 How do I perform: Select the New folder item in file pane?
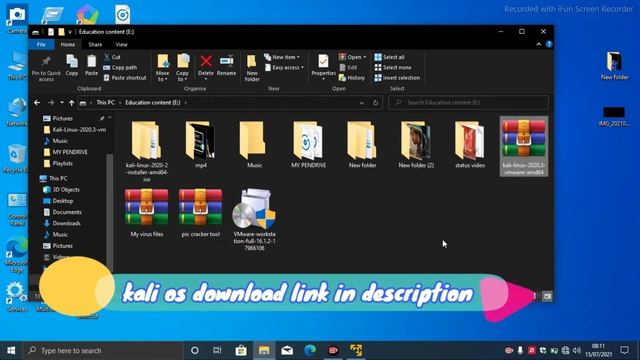click(362, 145)
